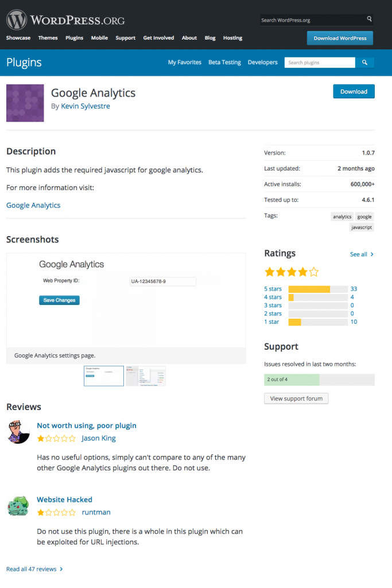The width and height of the screenshot is (392, 588).
Task: Switch to My Favorites tab
Action: pyautogui.click(x=184, y=62)
